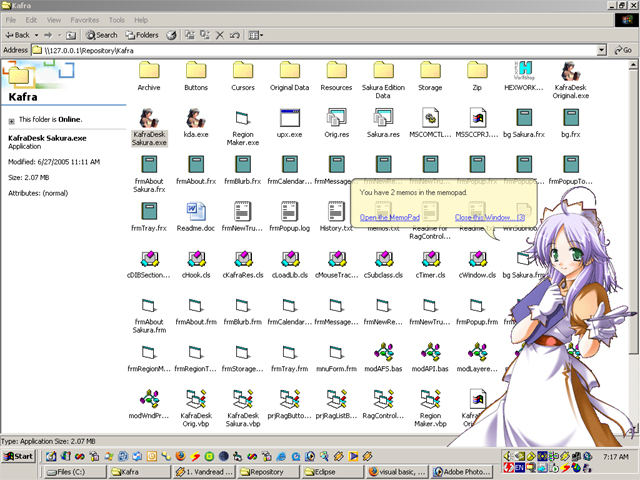Expand the Back button history arrow
Image resolution: width=640 pixels, height=480 pixels.
point(38,35)
